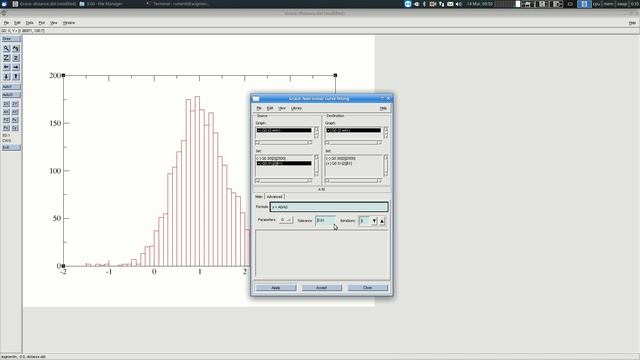Click horizontal scrollbar under Destination set list
Viewport: 640px width, 360px height.
click(353, 180)
